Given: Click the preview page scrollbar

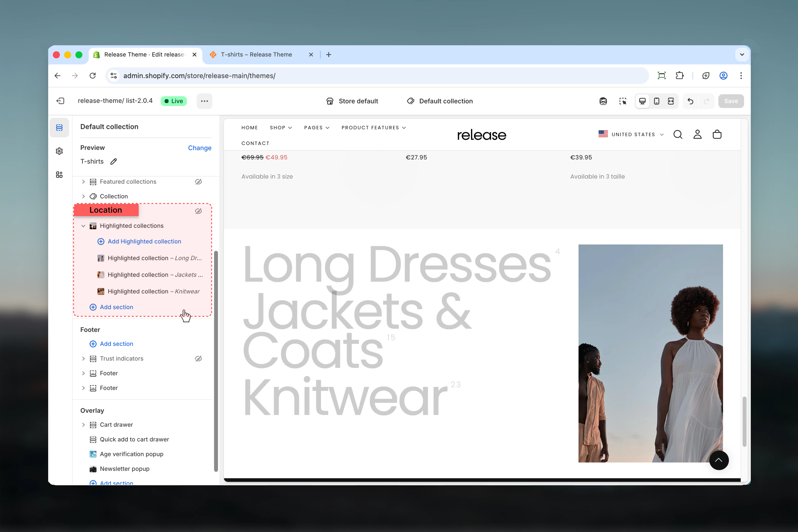Looking at the screenshot, I should click(744, 422).
